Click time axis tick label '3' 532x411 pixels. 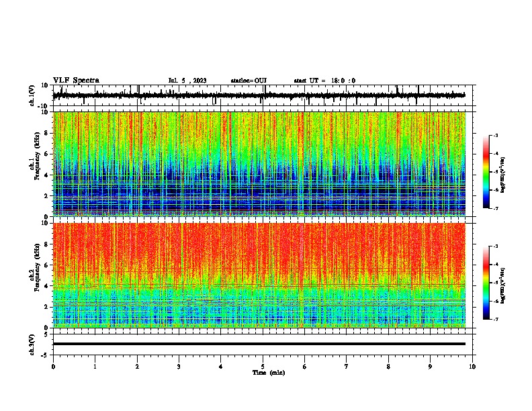click(179, 367)
